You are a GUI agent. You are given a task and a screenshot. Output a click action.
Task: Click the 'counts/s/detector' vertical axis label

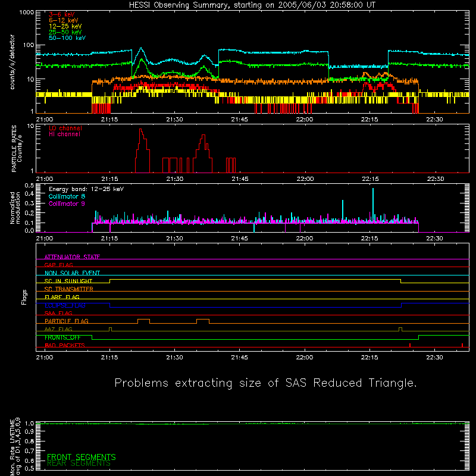coord(12,62)
